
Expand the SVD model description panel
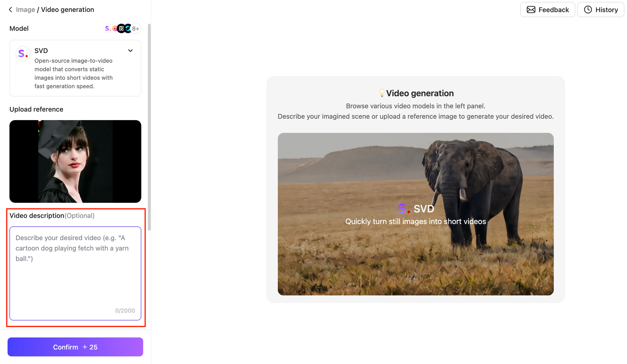point(130,50)
